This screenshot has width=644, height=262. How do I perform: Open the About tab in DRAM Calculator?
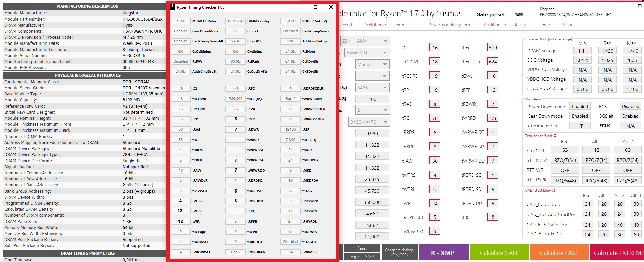point(569,25)
